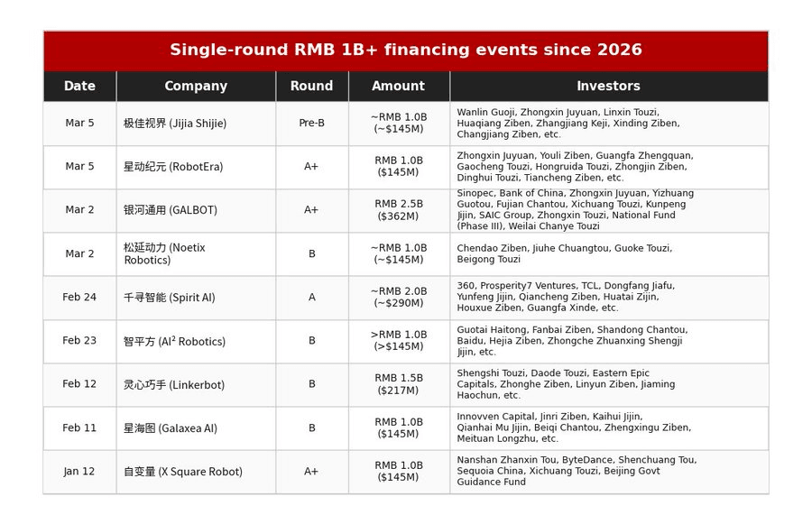Screen dimensions: 812x524
Task: Select the Jan 12 date cell
Action: tap(79, 472)
